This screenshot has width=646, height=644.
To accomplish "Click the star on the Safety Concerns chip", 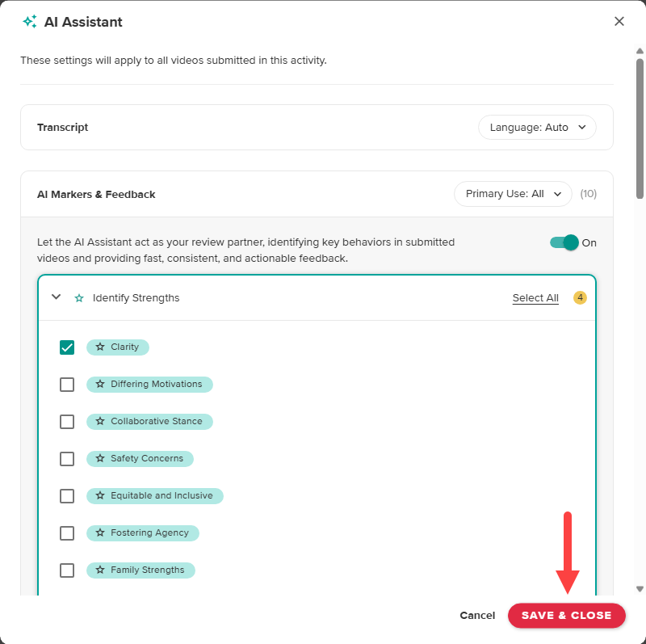I will (x=99, y=458).
